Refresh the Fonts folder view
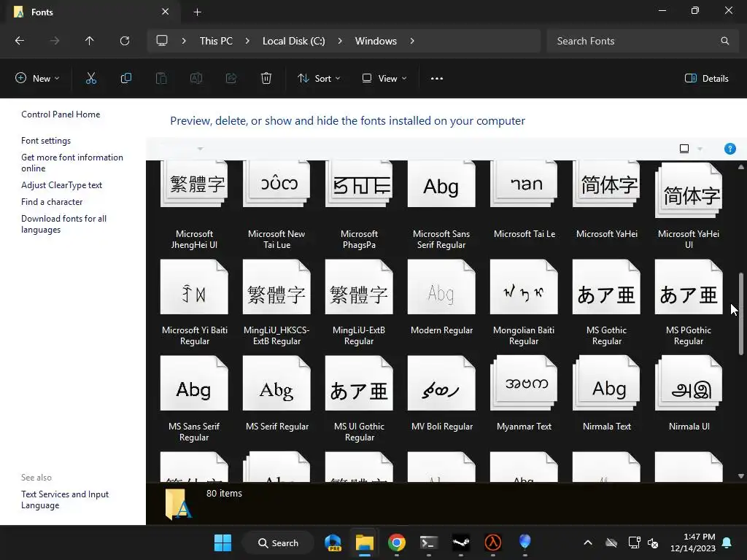 (x=125, y=41)
